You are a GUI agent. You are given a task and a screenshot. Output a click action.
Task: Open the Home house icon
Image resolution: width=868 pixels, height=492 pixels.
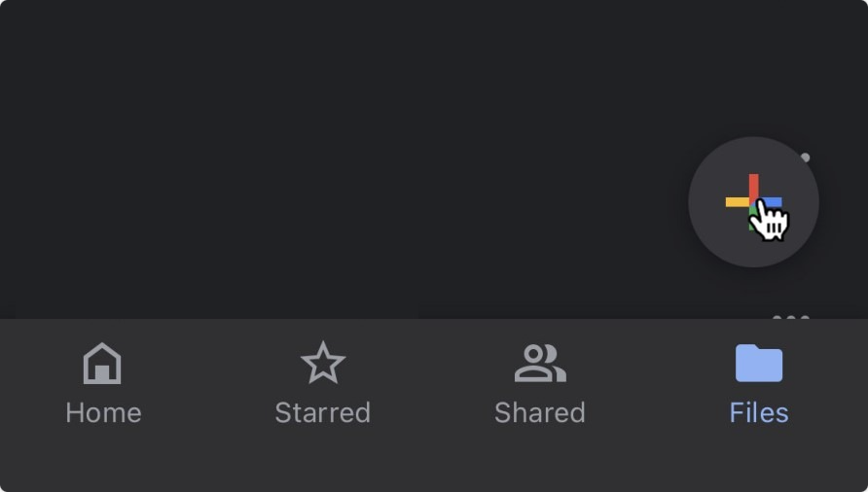[x=102, y=363]
